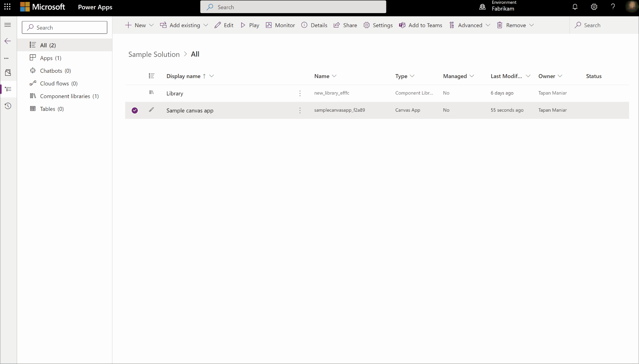Viewport: 639px width, 364px height.
Task: Open Cloud flows section in sidebar
Action: 58,83
